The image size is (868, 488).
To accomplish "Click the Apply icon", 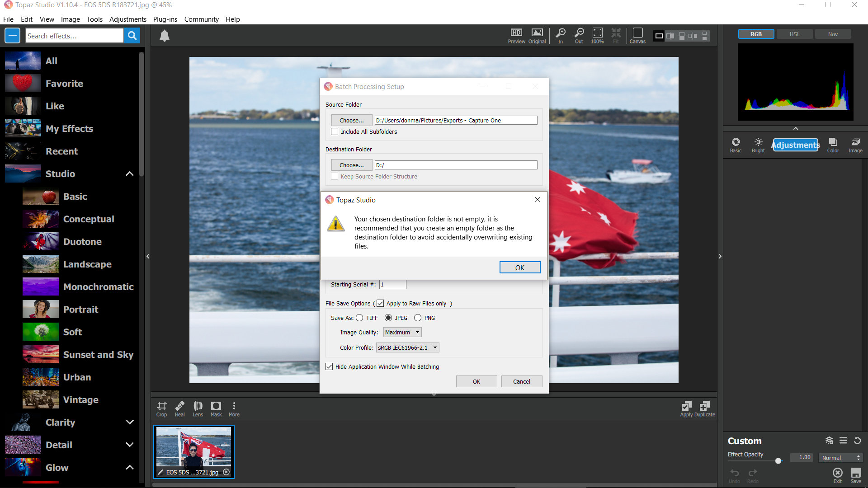I will pyautogui.click(x=687, y=408).
